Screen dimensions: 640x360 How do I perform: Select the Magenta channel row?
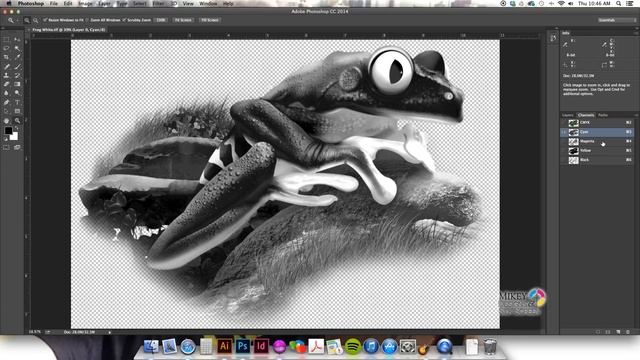(596, 141)
